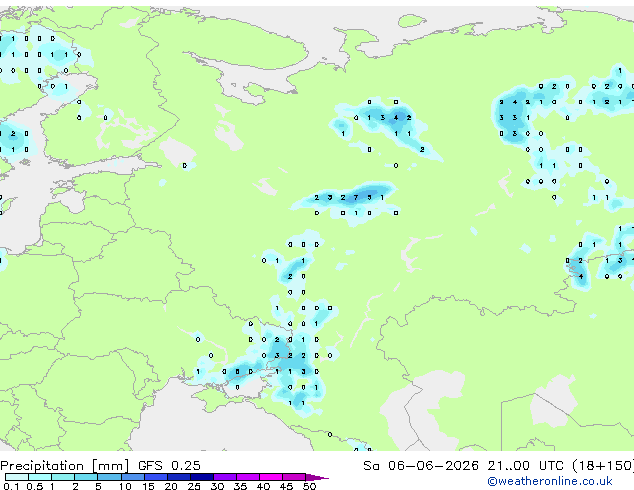
Task: Click the '21..00 UTC' time text
Action: (525, 466)
